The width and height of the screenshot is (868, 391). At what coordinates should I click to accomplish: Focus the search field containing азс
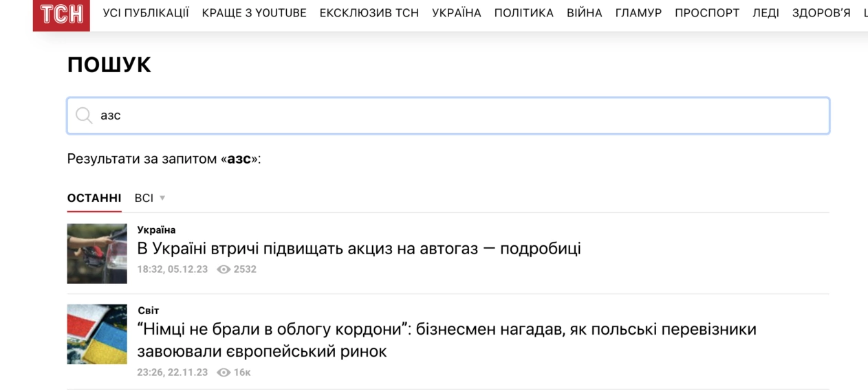pos(448,115)
